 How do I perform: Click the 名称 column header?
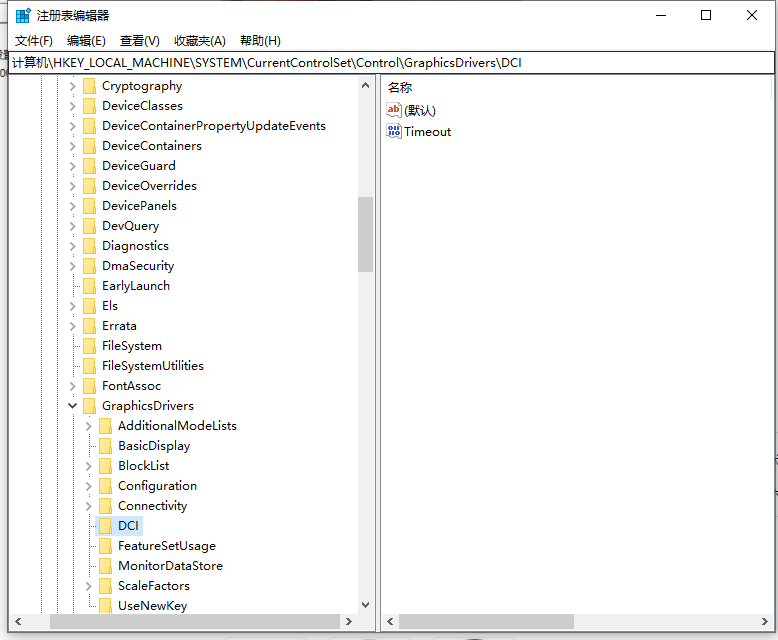[x=400, y=87]
